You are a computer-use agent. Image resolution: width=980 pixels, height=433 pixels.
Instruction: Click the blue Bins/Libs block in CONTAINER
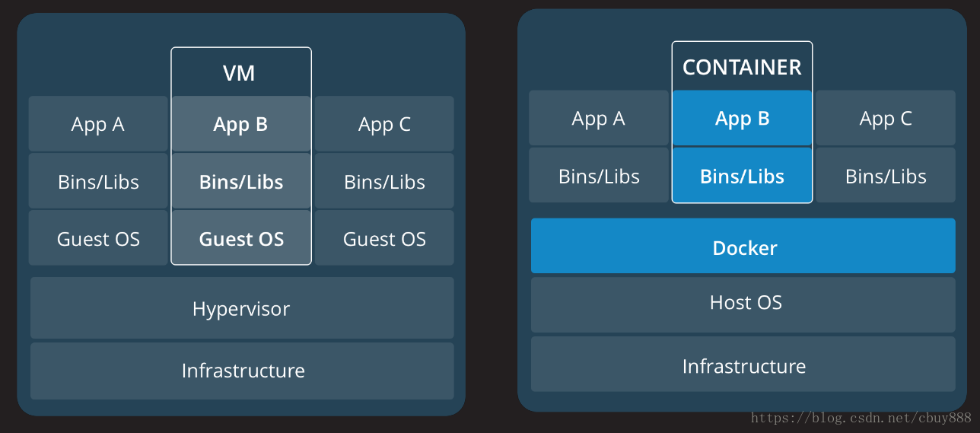(742, 175)
